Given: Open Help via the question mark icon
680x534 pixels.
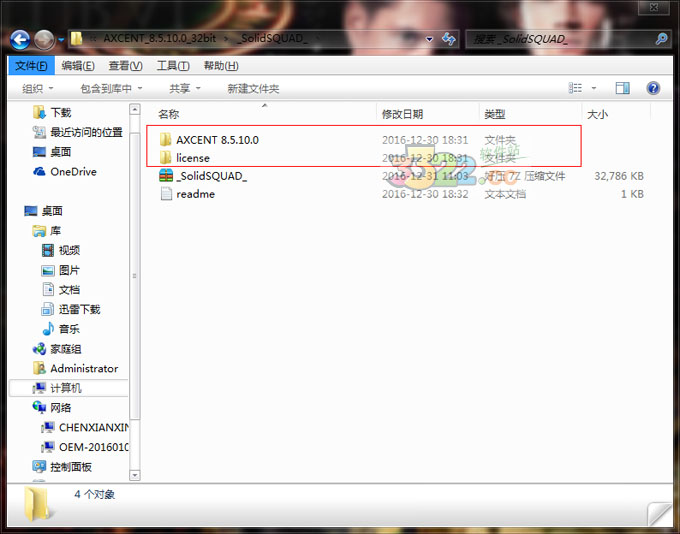Looking at the screenshot, I should (653, 88).
